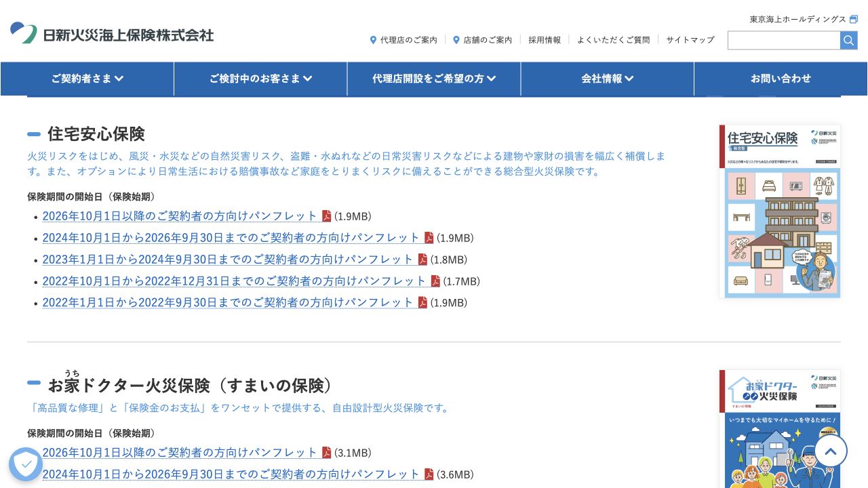Click PDF icon for お家ドクター 2026年10月1日以降 pamphlet
Screen dimensions: 868x488
(327, 453)
